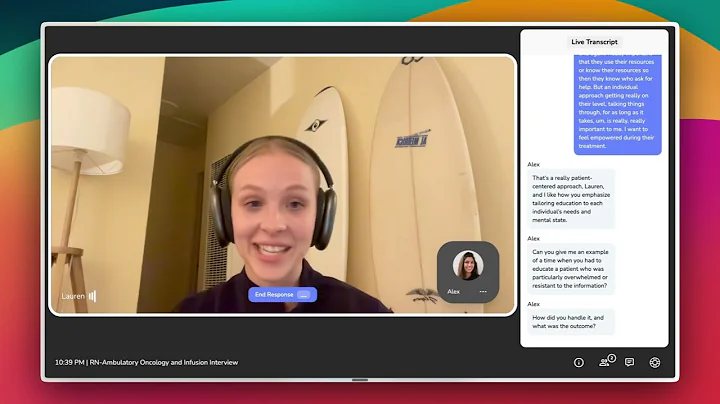This screenshot has height=404, width=720.
Task: Click Alex's avatar thumbnail
Action: pyautogui.click(x=468, y=265)
